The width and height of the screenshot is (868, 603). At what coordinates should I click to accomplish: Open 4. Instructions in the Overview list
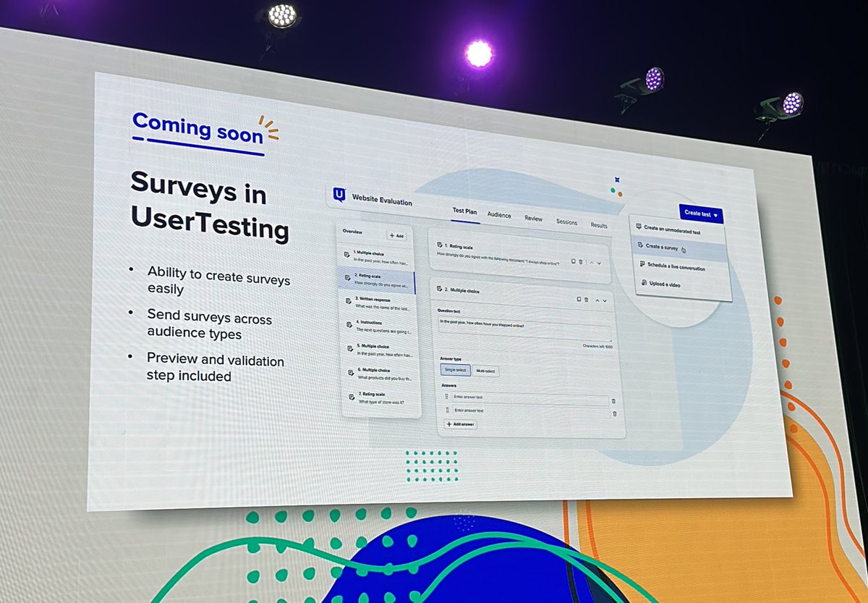pyautogui.click(x=378, y=326)
